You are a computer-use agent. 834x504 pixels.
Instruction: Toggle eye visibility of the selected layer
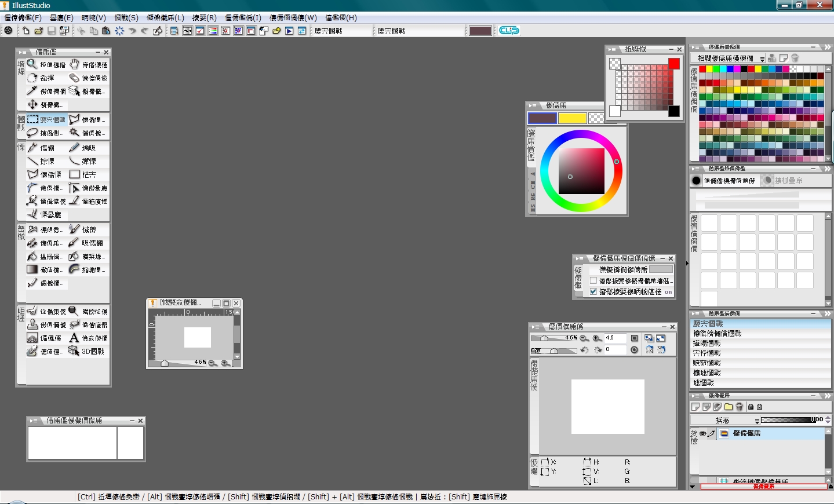point(702,433)
